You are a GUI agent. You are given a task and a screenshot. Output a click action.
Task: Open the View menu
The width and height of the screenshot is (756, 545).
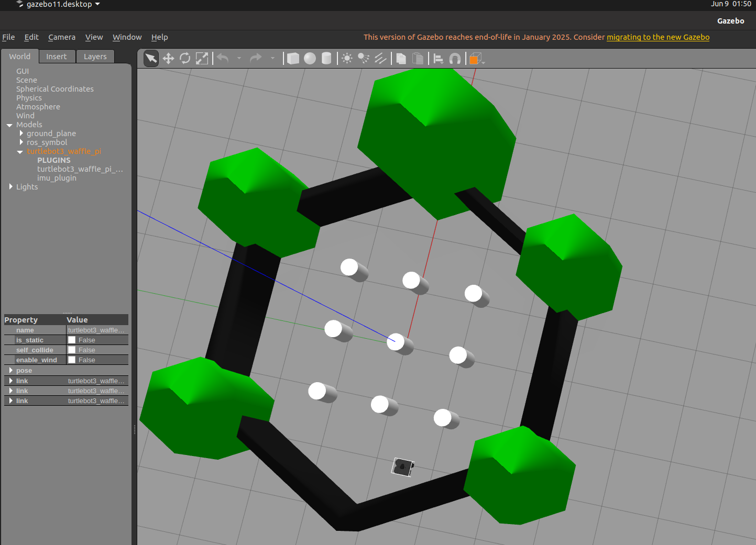(94, 37)
